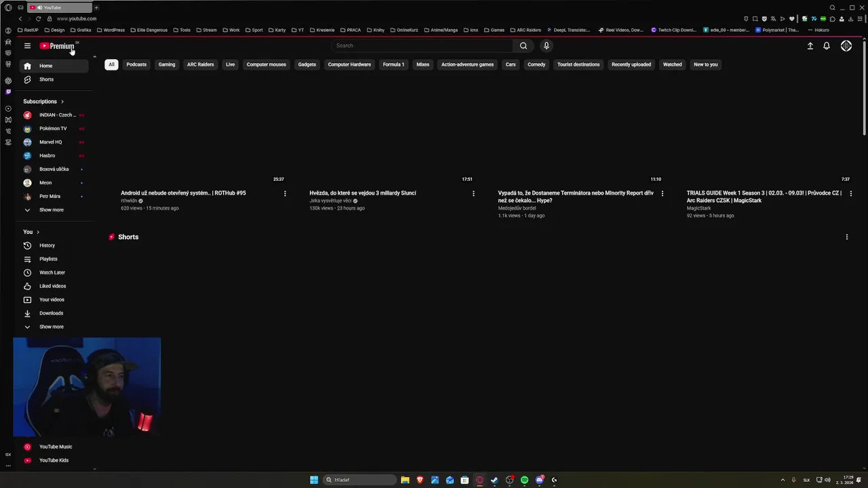868x488 pixels.
Task: Click the search magnifier button
Action: click(x=523, y=45)
